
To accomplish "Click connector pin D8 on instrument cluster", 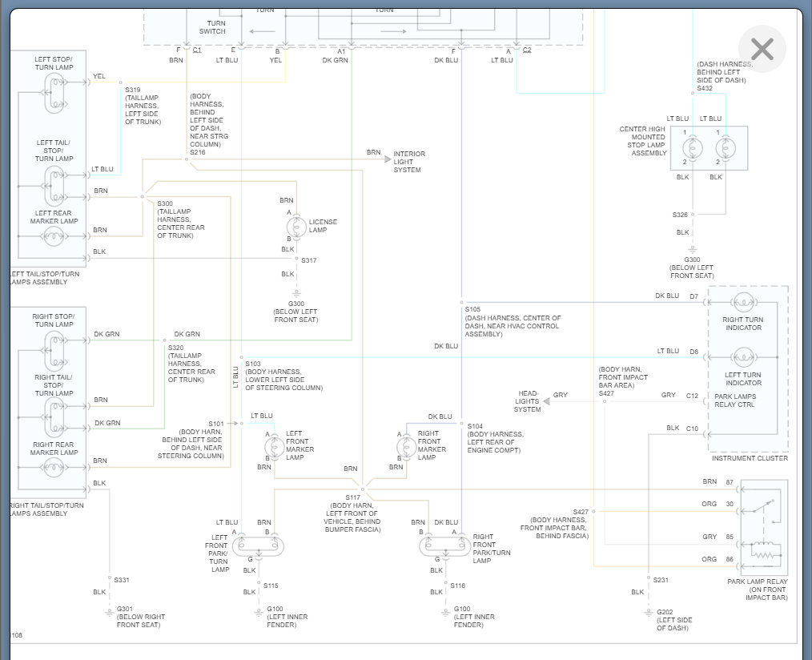I will [x=694, y=352].
